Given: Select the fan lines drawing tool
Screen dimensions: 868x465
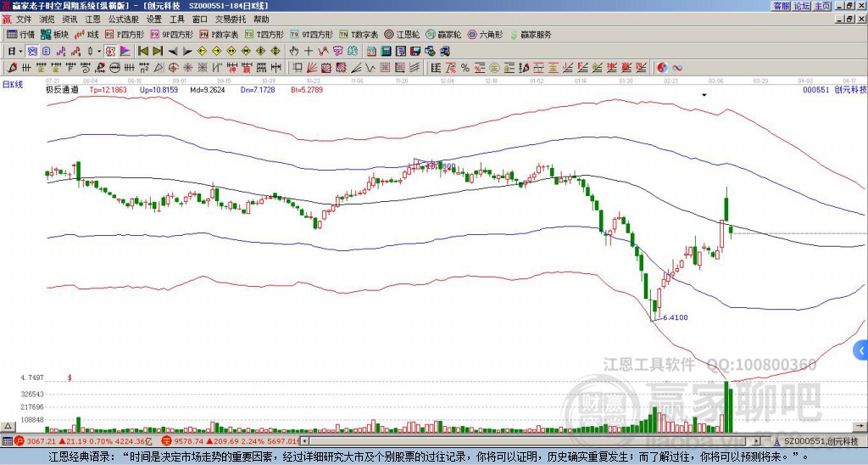Looking at the screenshot, I should 312,68.
